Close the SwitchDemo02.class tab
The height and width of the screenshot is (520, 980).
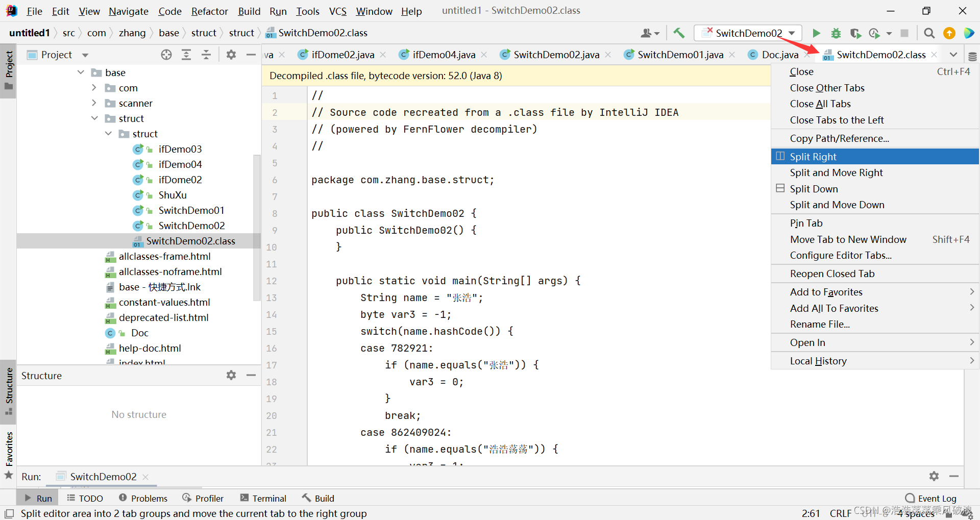pos(934,55)
